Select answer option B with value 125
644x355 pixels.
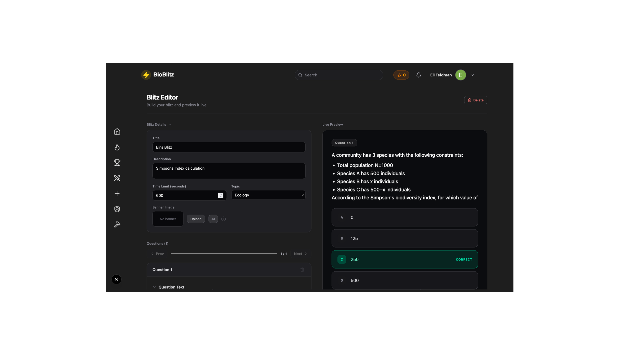click(405, 238)
